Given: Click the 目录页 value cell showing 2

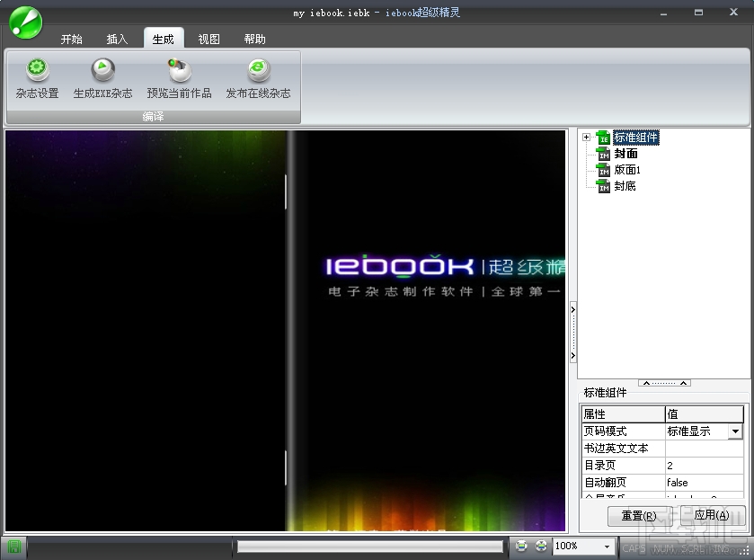Looking at the screenshot, I should [704, 466].
